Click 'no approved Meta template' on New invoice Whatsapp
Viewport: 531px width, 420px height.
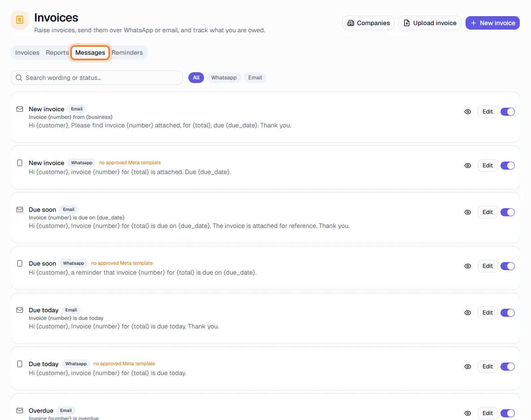(130, 162)
